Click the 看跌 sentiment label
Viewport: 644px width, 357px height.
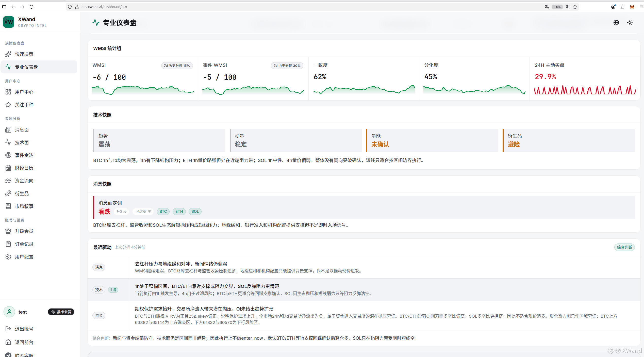[x=104, y=212]
